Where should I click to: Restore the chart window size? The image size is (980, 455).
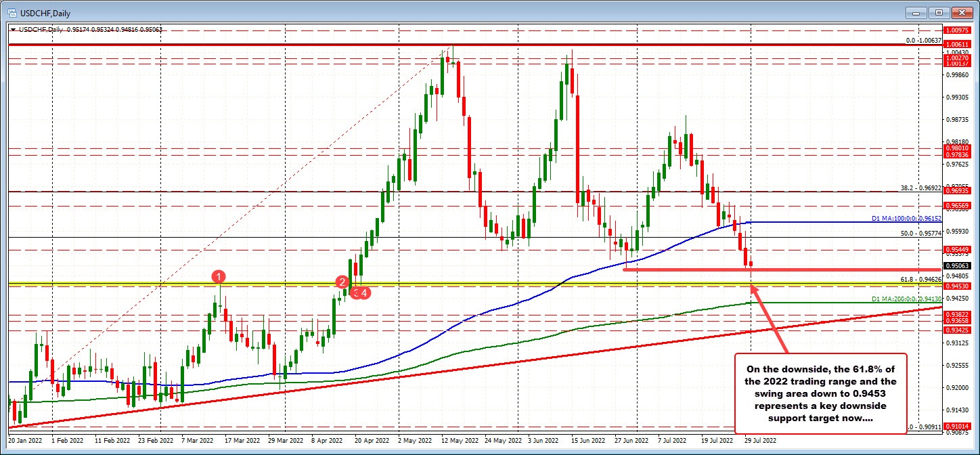point(939,12)
